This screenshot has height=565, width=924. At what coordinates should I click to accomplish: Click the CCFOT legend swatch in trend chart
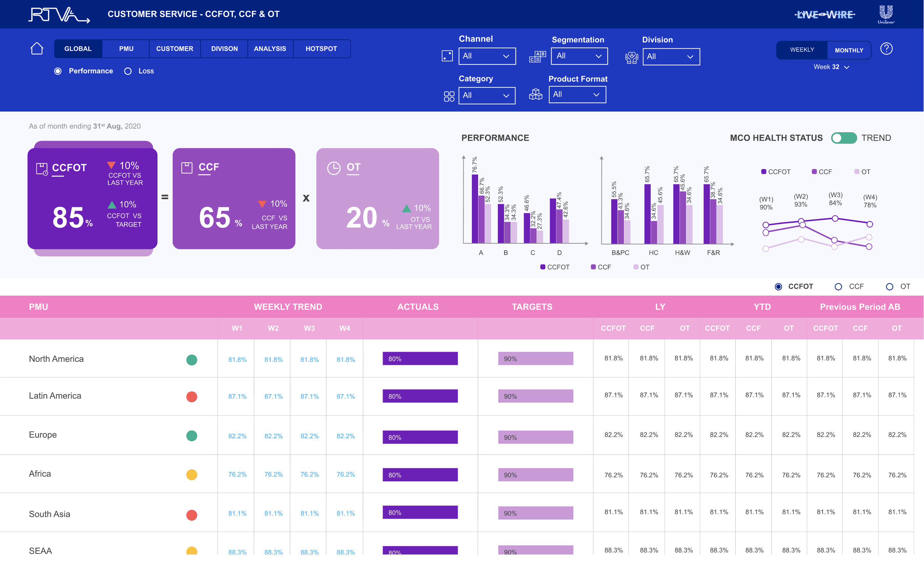click(764, 172)
